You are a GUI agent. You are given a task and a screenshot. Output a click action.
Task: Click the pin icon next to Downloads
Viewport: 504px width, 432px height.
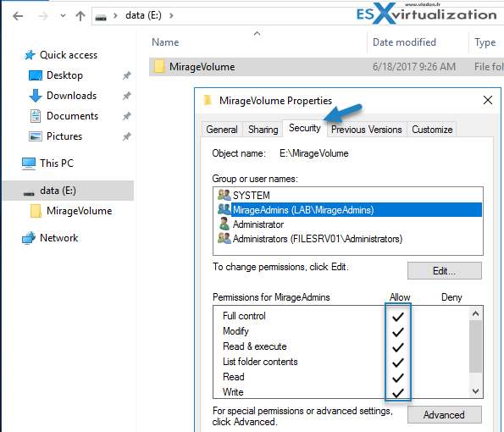pos(127,96)
